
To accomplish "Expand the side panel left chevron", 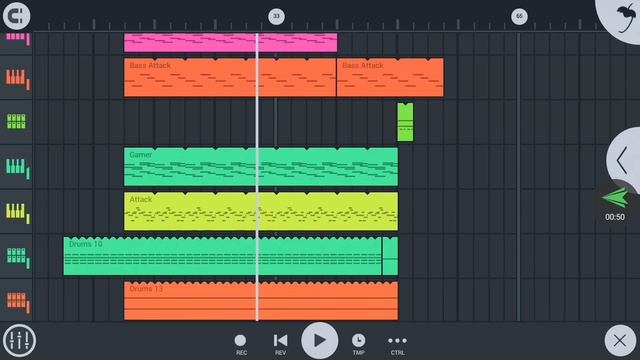I will click(622, 160).
